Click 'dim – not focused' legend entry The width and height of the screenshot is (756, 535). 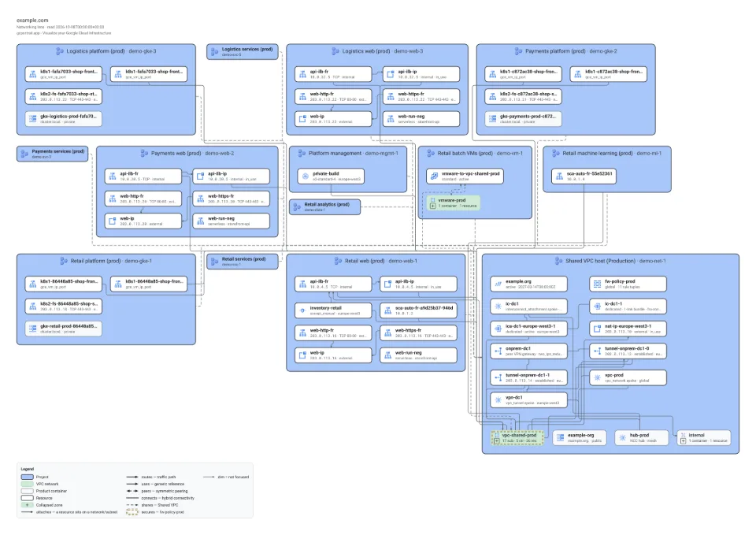click(226, 477)
